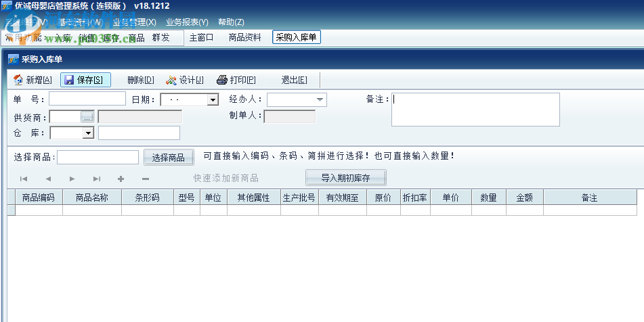This screenshot has height=322, width=644.
Task: Select the empty grid row indicator
Action: [11, 210]
